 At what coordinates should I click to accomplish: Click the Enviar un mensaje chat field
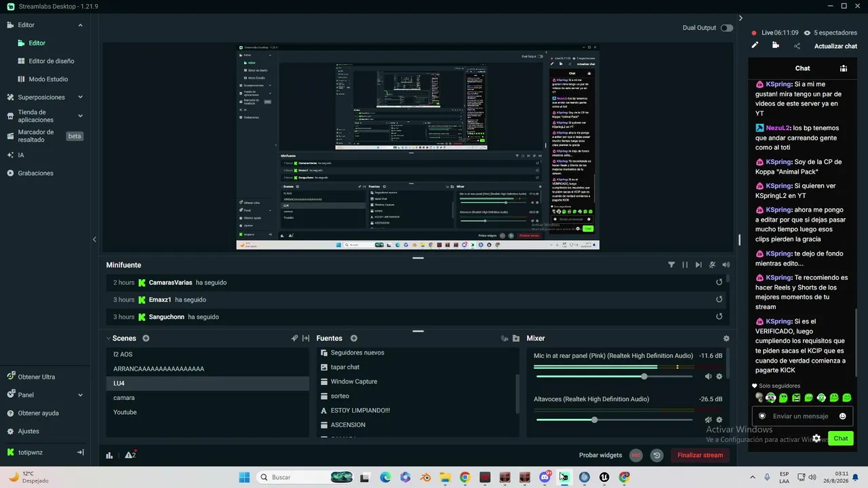tap(801, 416)
